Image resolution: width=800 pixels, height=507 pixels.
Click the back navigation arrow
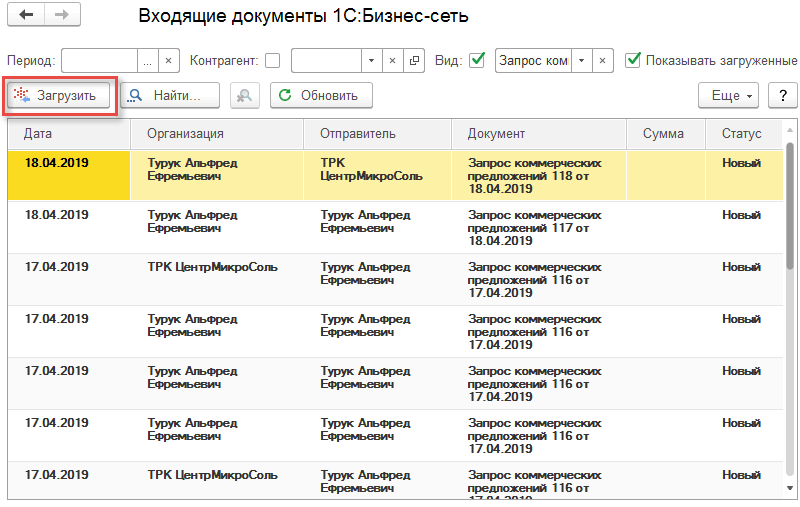26,17
